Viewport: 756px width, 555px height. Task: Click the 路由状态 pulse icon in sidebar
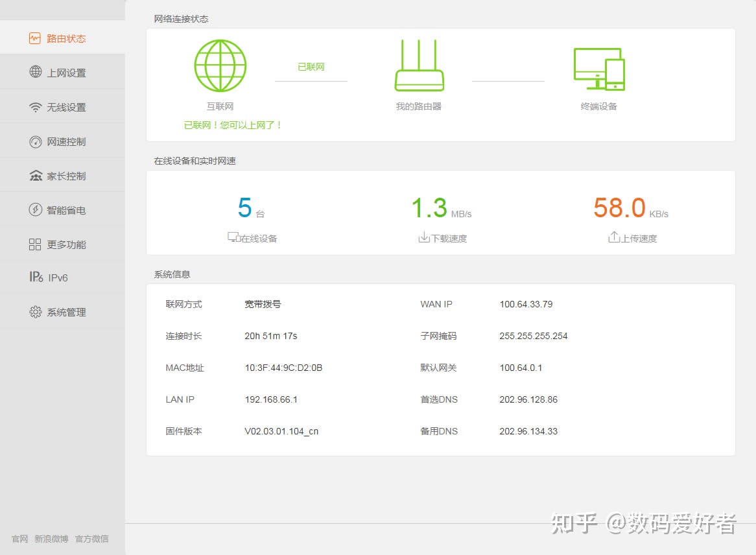tap(35, 38)
